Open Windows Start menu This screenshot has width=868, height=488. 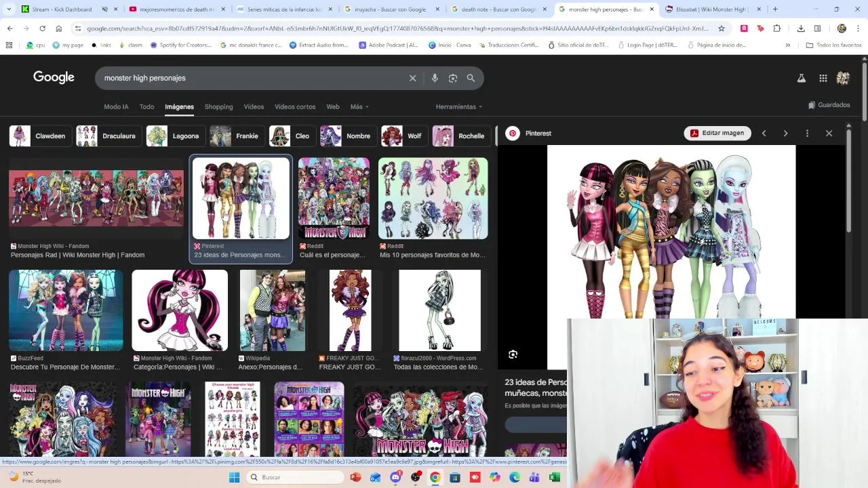tap(234, 477)
